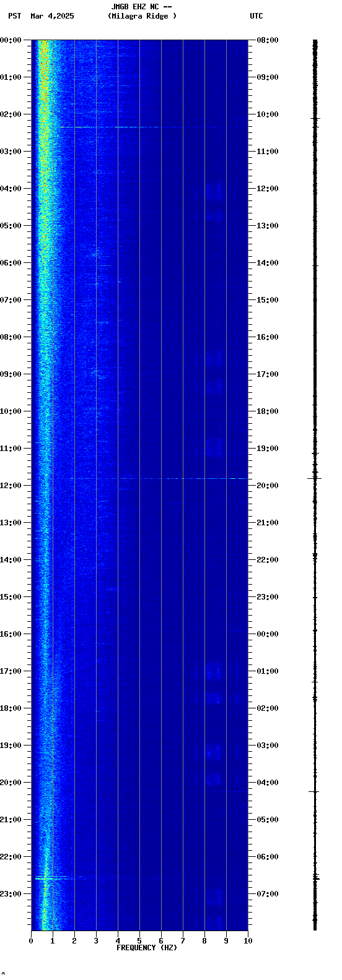Click the 23:00 UTC time label
The image size is (342, 980).
point(268,597)
